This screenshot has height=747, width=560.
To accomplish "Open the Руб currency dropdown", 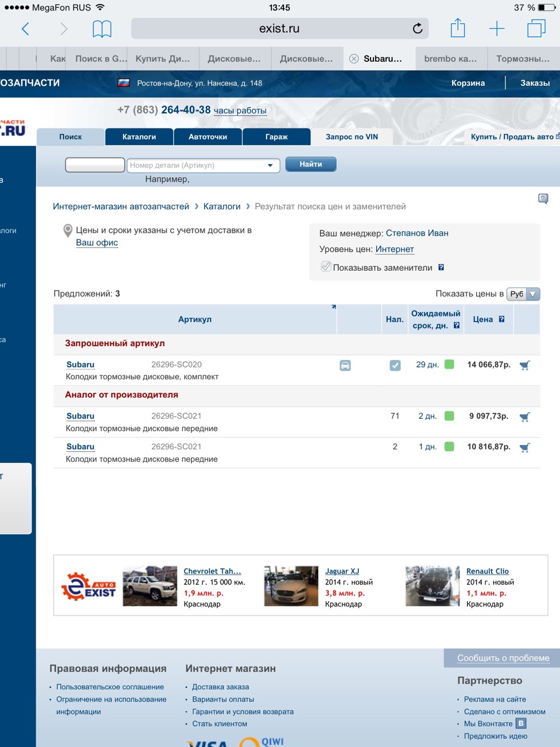I will [523, 294].
